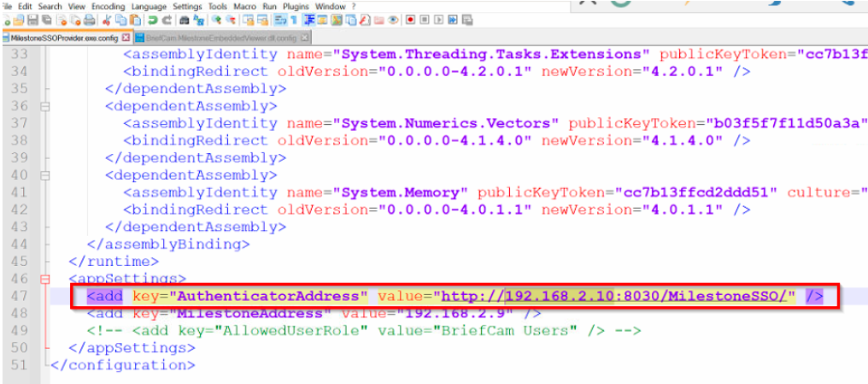The image size is (868, 384).
Task: Click the Print toolbar icon
Action: [89, 19]
